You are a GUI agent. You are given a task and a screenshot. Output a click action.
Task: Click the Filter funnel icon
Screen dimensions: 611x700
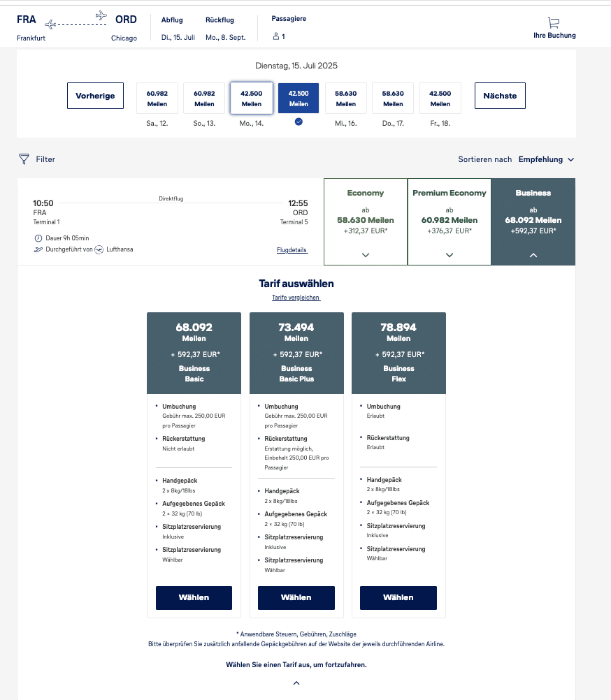pos(24,159)
